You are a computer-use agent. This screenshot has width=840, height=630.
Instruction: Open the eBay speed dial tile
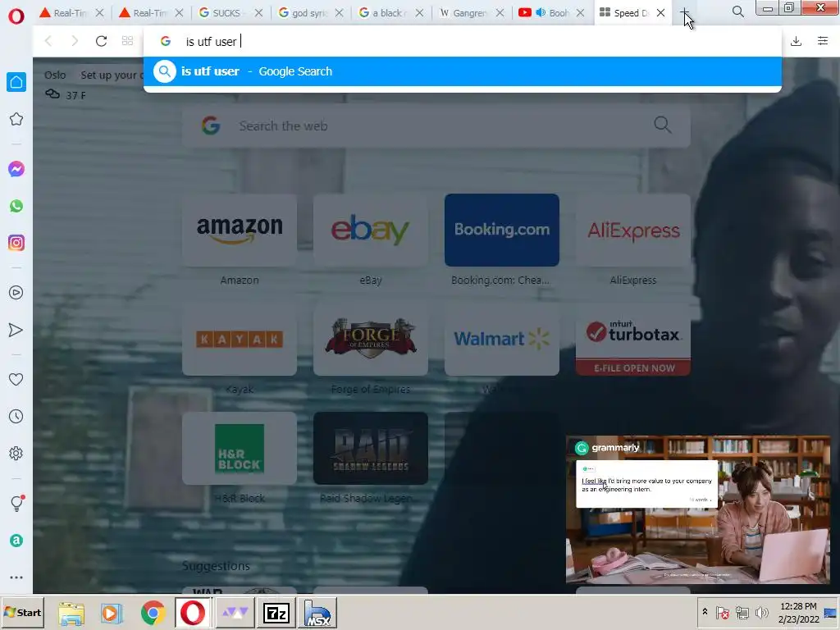click(x=371, y=230)
